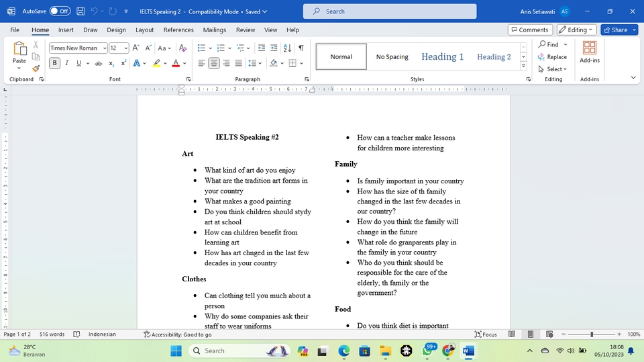Switch to Read Mode view icon
This screenshot has width=644, height=362.
point(512,334)
